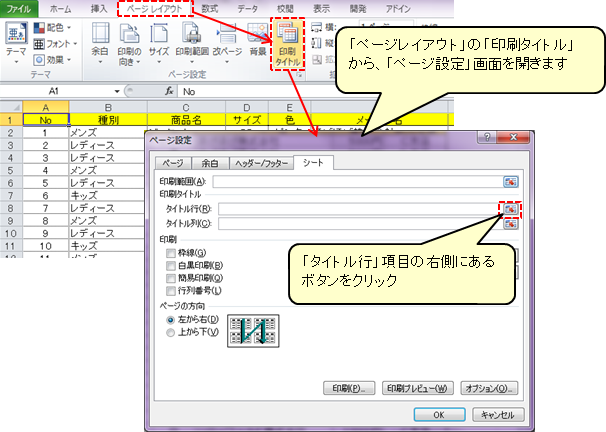Click cell B7 containing キッズ
The height and width of the screenshot is (432, 606).
[107, 196]
